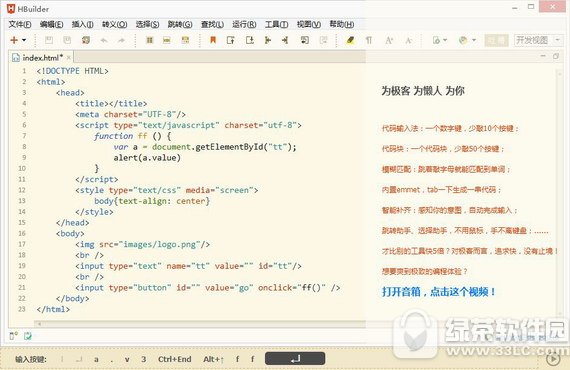Image resolution: width=570 pixels, height=370 pixels.
Task: Minimize the editor panel
Action: pyautogui.click(x=543, y=56)
